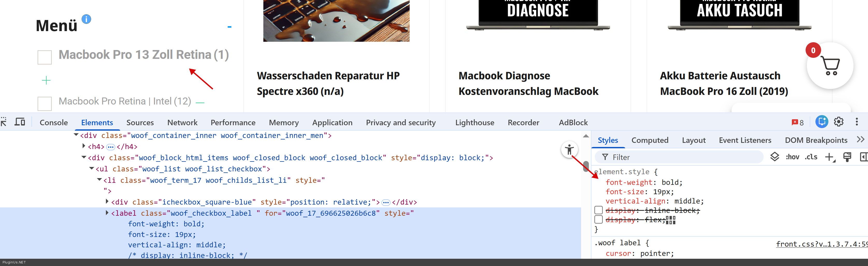Open Wasserschaden Reparatur HP Spectre x360 product
The width and height of the screenshot is (868, 266).
pos(328,83)
